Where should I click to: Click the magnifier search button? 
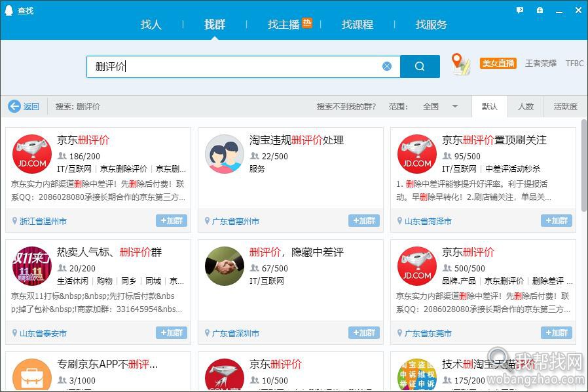420,66
